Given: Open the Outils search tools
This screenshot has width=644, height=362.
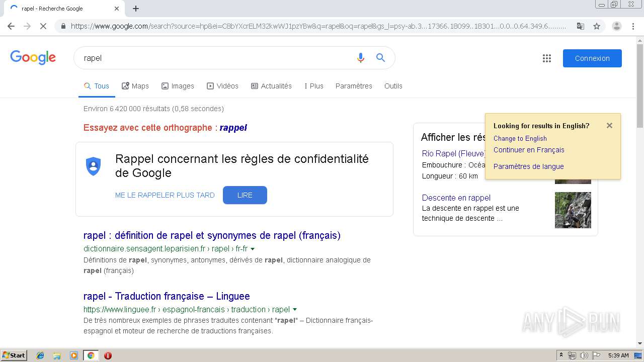Looking at the screenshot, I should 393,86.
